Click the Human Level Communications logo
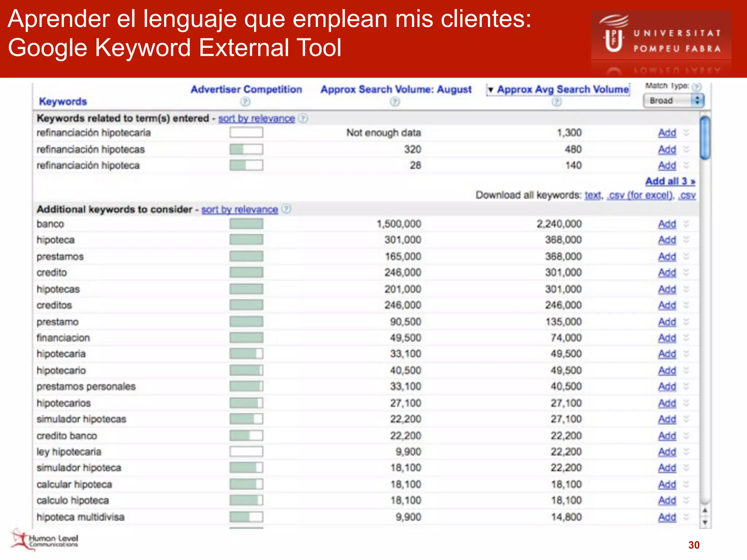 pyautogui.click(x=44, y=540)
